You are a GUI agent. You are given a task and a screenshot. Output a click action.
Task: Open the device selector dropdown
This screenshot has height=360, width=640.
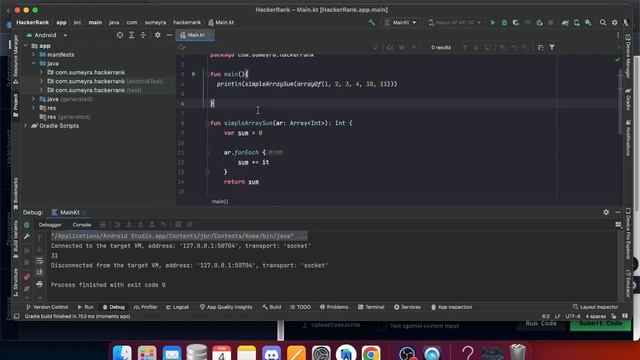tap(455, 22)
